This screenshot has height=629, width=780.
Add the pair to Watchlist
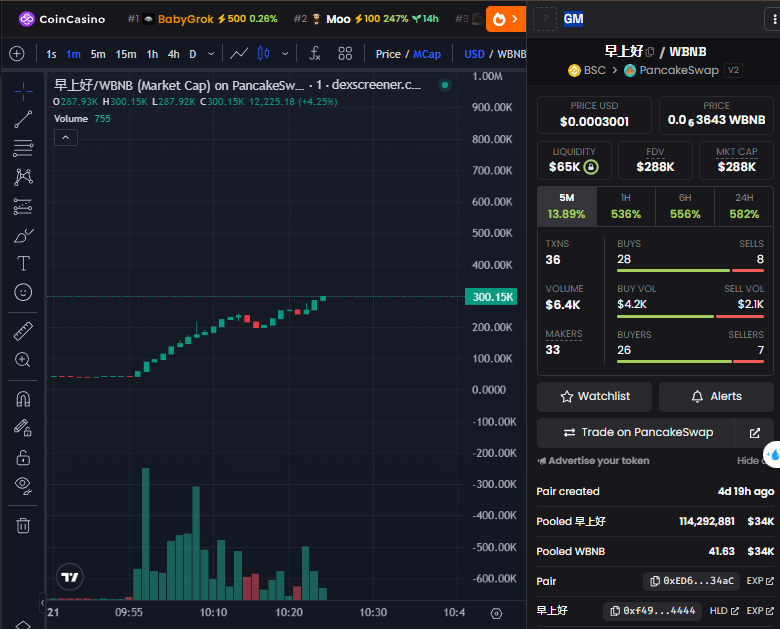[x=594, y=397]
